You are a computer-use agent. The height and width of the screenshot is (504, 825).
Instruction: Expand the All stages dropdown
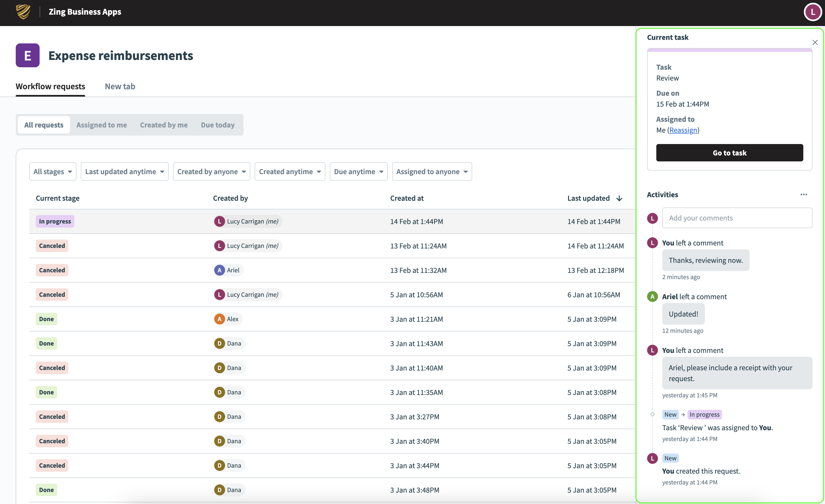[x=53, y=171]
